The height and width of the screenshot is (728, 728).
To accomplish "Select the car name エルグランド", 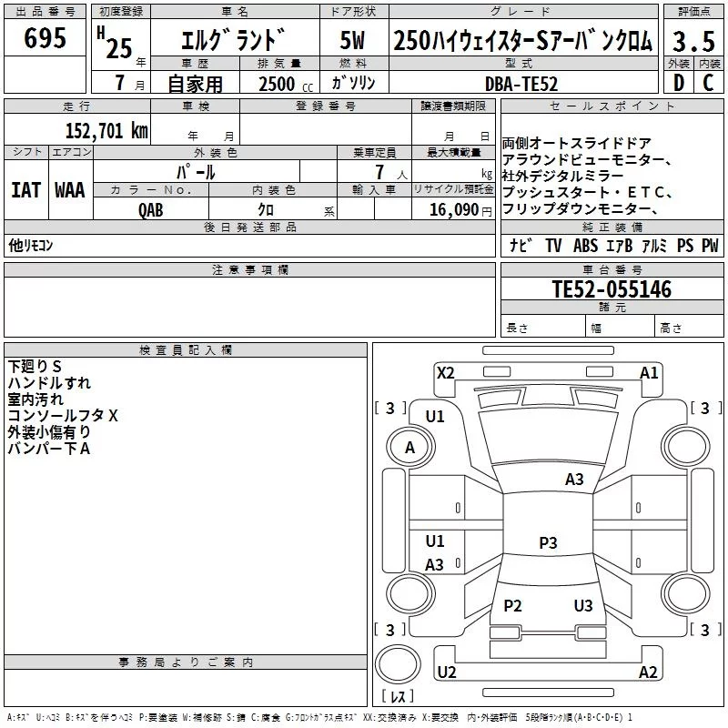I will click(x=233, y=40).
